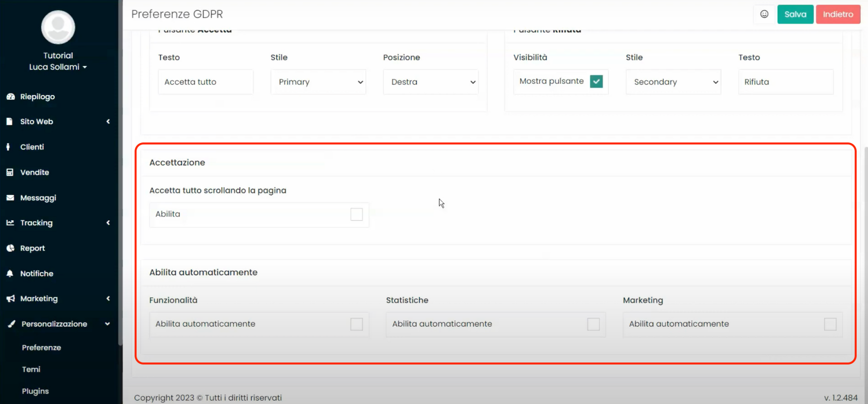This screenshot has width=868, height=404.
Task: Click the Posizione field label
Action: (401, 57)
